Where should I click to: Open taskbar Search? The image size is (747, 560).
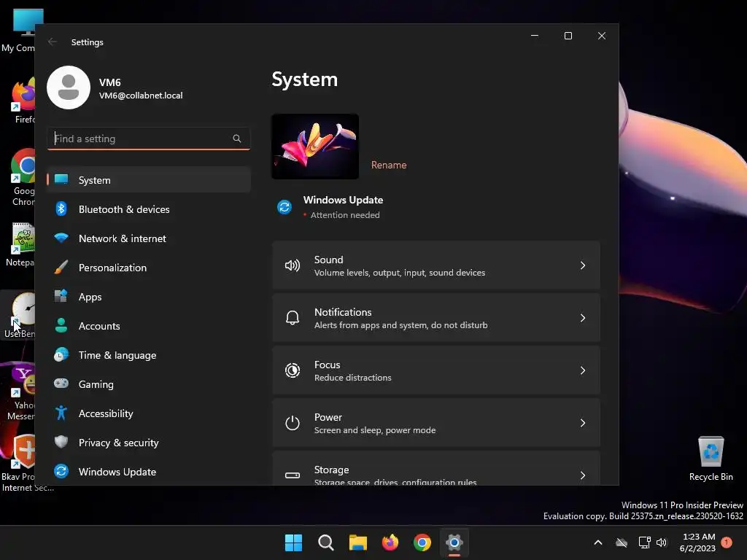[x=326, y=542]
